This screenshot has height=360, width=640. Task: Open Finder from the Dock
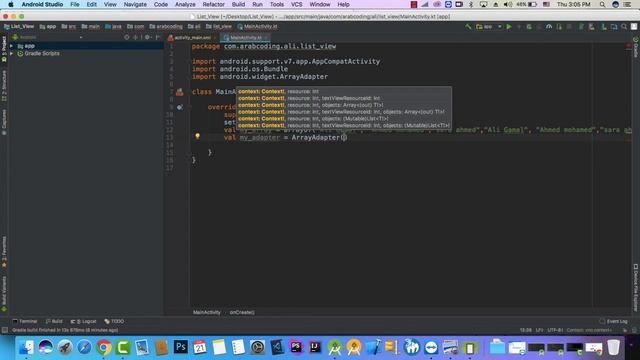click(26, 347)
